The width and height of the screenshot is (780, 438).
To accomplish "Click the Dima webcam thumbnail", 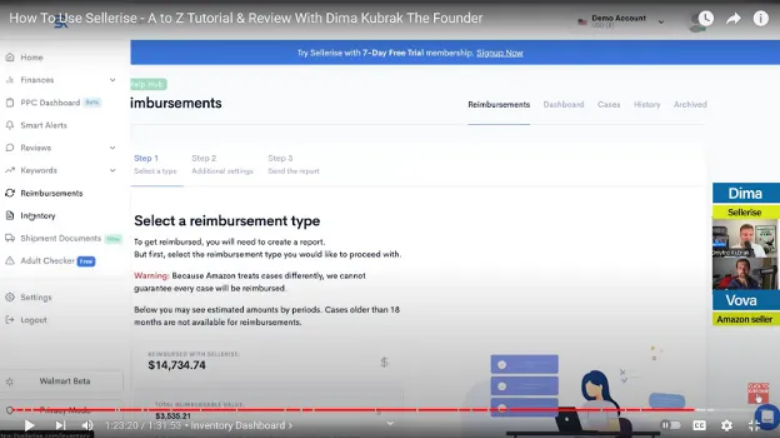I will 745,238.
